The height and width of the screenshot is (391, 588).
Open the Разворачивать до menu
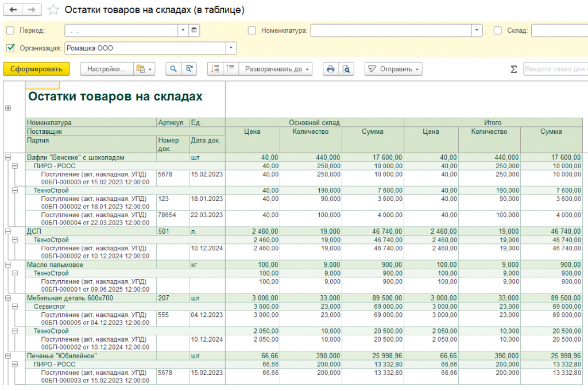pyautogui.click(x=277, y=69)
